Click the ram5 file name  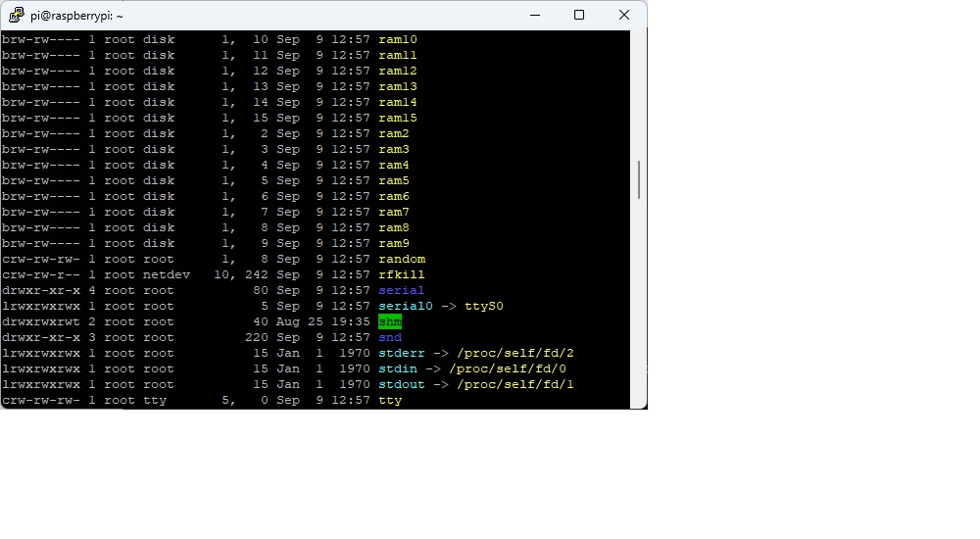click(x=394, y=180)
